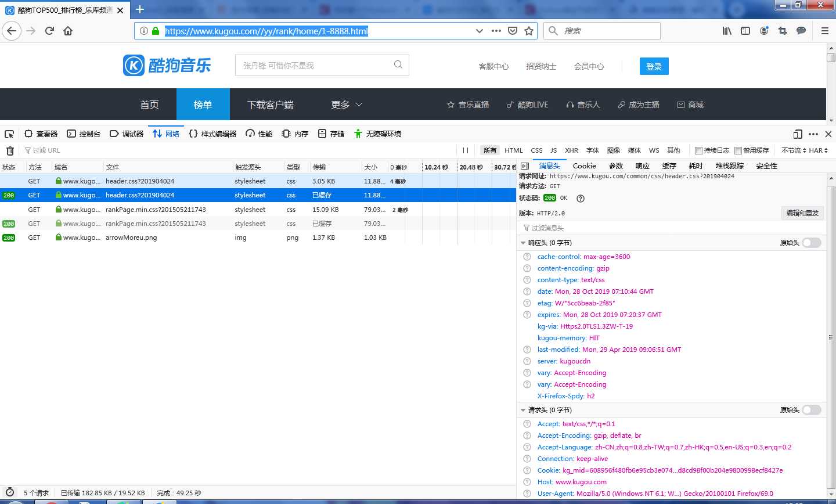Filter requests by JS type
The width and height of the screenshot is (836, 504).
(x=554, y=150)
